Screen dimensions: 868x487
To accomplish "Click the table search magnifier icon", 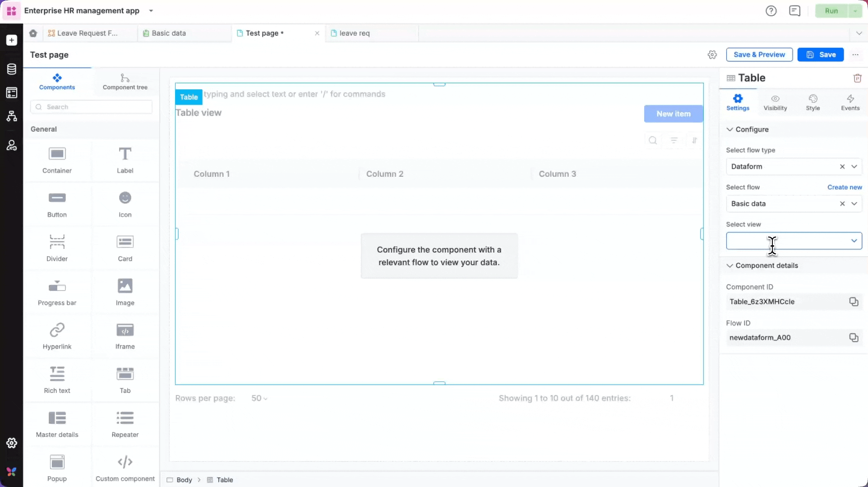I will pos(652,140).
